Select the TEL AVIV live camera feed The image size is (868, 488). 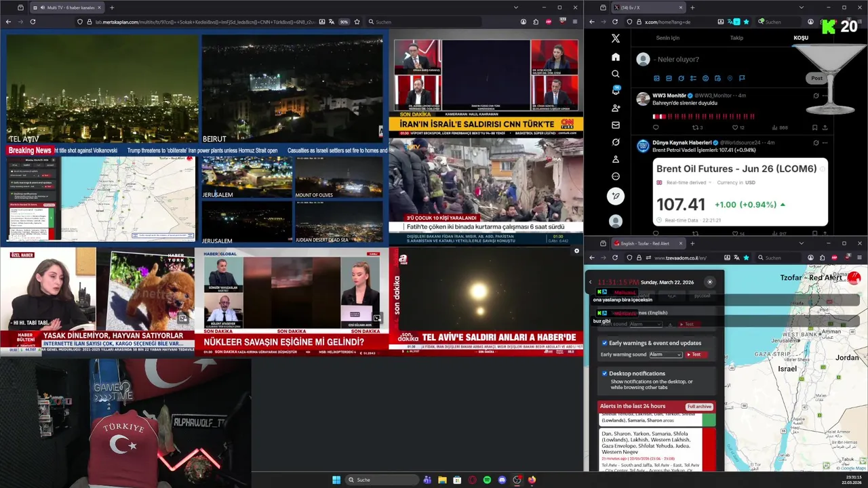click(x=102, y=89)
